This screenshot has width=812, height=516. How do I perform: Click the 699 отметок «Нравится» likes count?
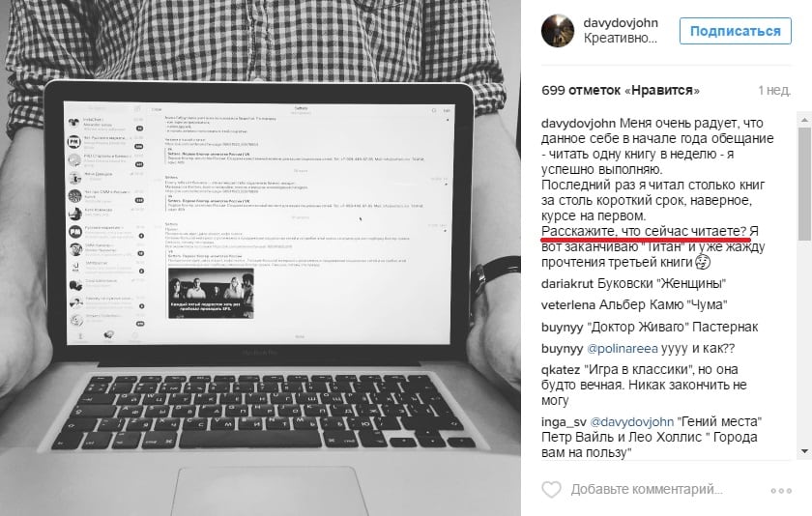[621, 90]
